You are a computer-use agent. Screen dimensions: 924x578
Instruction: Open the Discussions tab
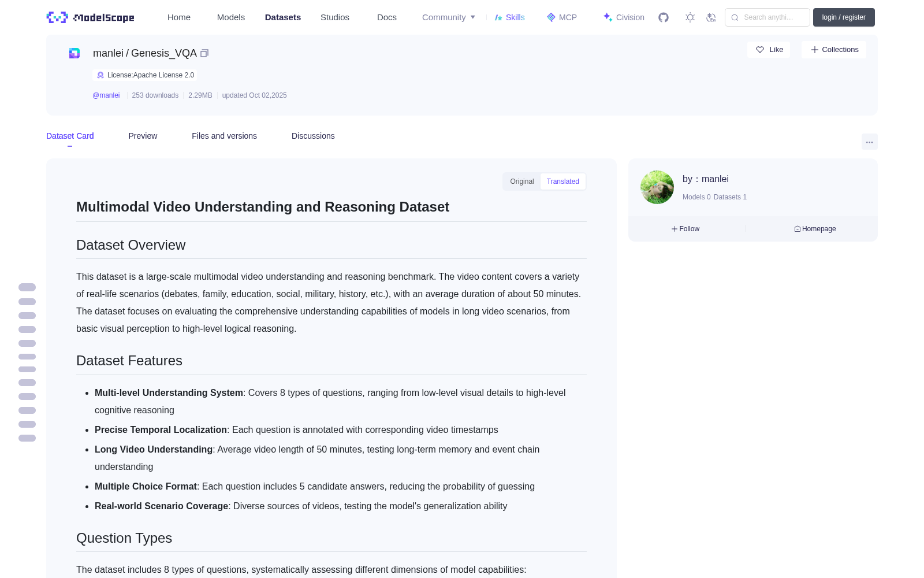coord(313,136)
